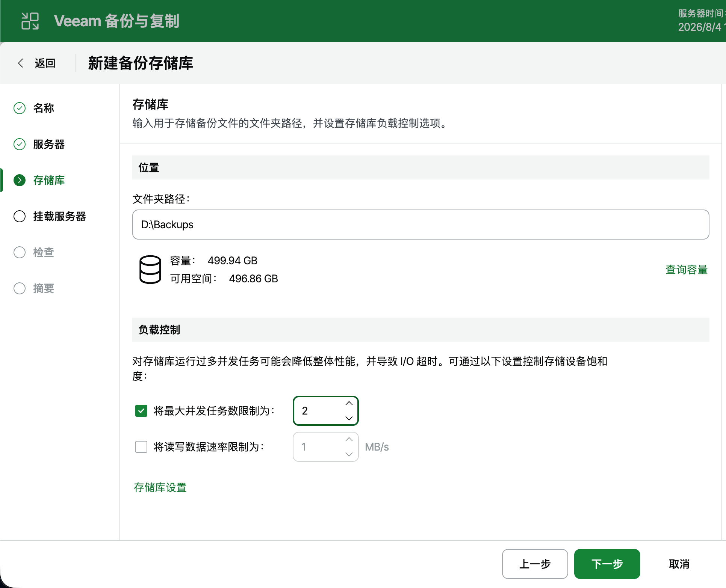Screen dimensions: 726x588
Task: Click the database disk capacity icon
Action: coord(150,270)
